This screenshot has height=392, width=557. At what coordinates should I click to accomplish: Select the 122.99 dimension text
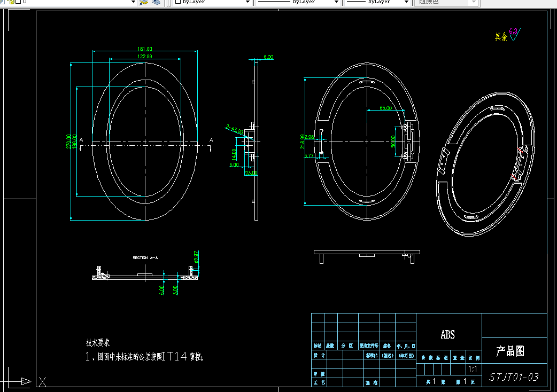144,57
